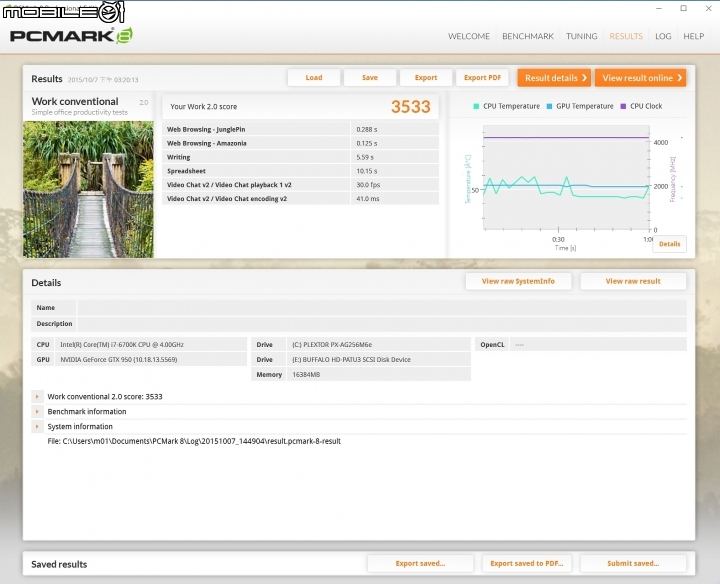Click the CPU Clock legend swatch

coord(623,106)
